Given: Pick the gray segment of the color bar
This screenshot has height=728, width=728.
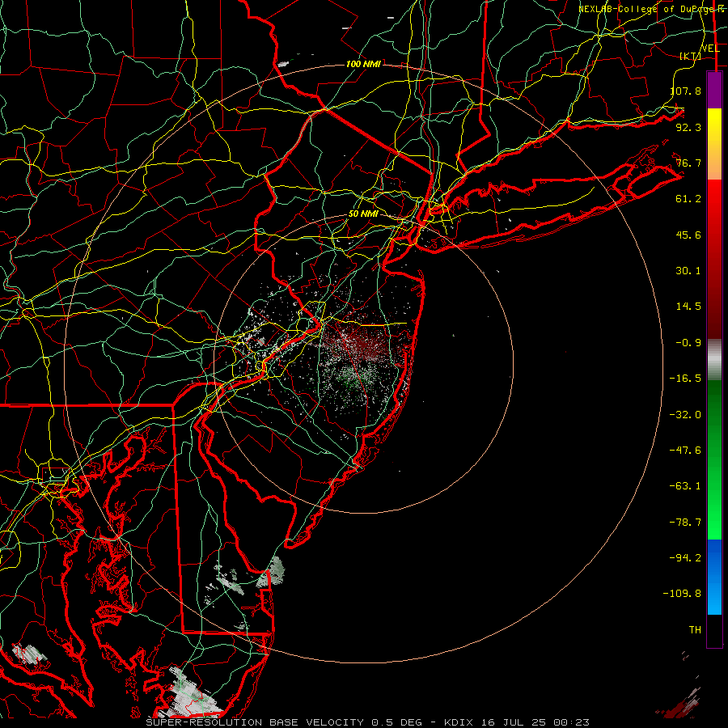Looking at the screenshot, I should pos(714,360).
